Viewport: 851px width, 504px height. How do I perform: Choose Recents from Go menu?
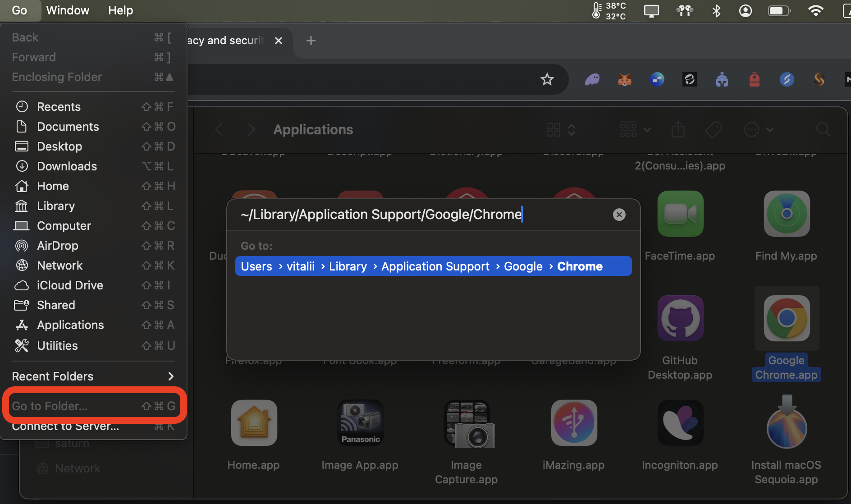coord(93,107)
